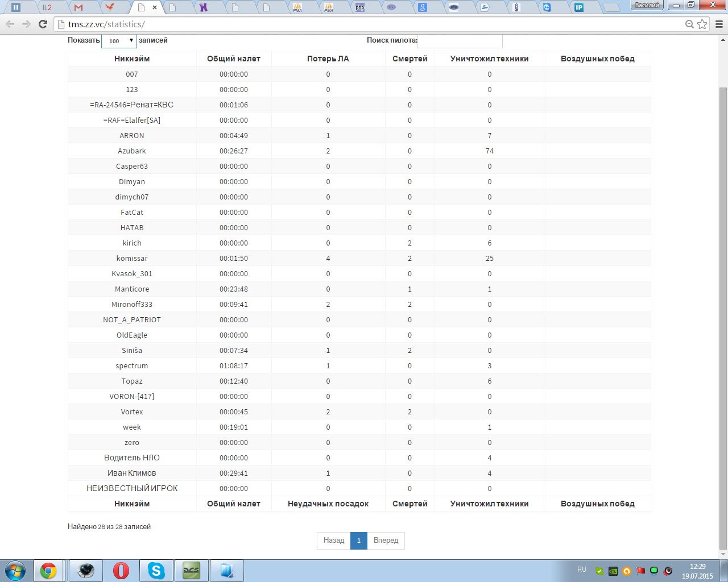
Task: Click the Вперед pagination button
Action: [x=386, y=541]
